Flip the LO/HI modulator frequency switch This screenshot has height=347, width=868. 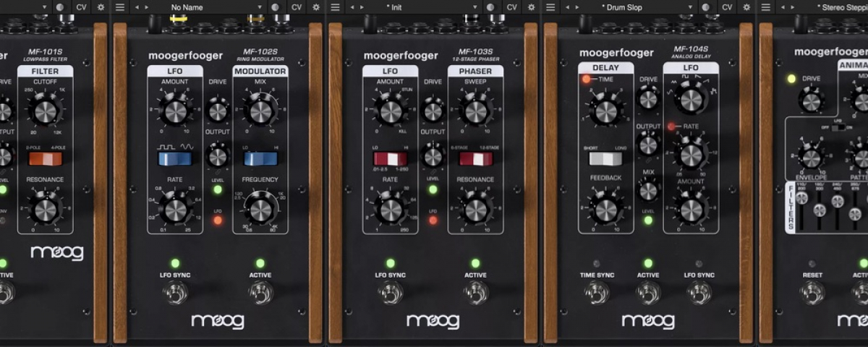point(260,158)
